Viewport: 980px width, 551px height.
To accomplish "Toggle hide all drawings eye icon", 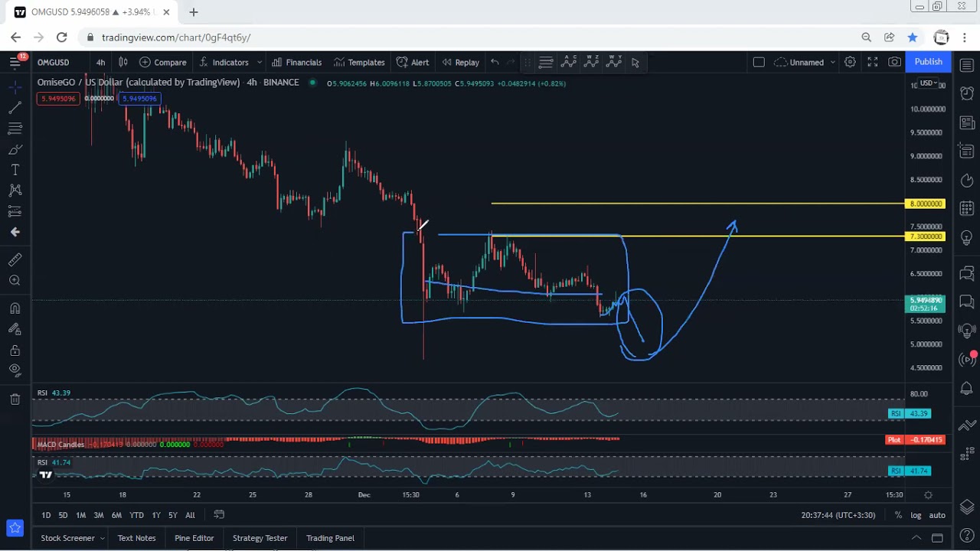I will (15, 370).
